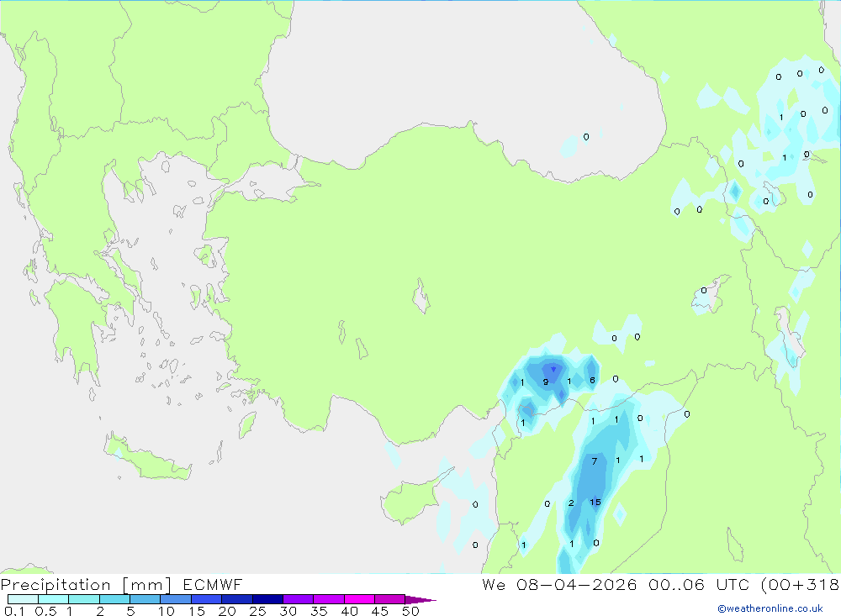This screenshot has height=616, width=841.
Task: Click the map precipitation value '9'
Action: pyautogui.click(x=546, y=382)
